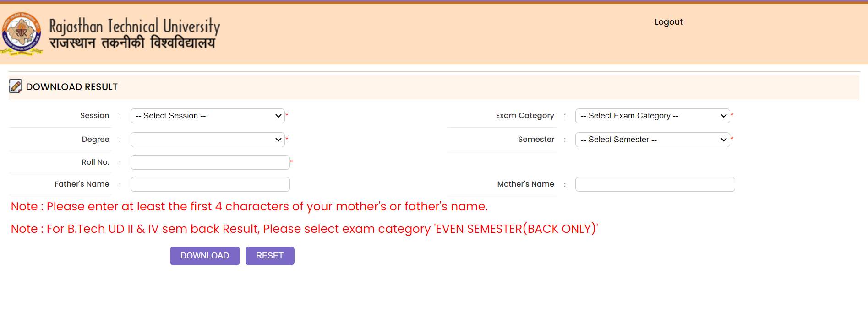Screen dimensions: 868x322
Task: Open the Select Session dropdown
Action: point(207,116)
